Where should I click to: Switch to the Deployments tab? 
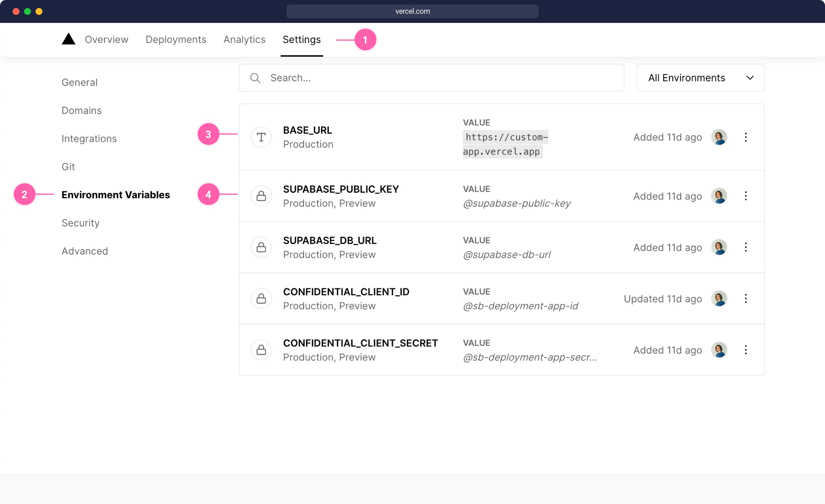coord(176,40)
